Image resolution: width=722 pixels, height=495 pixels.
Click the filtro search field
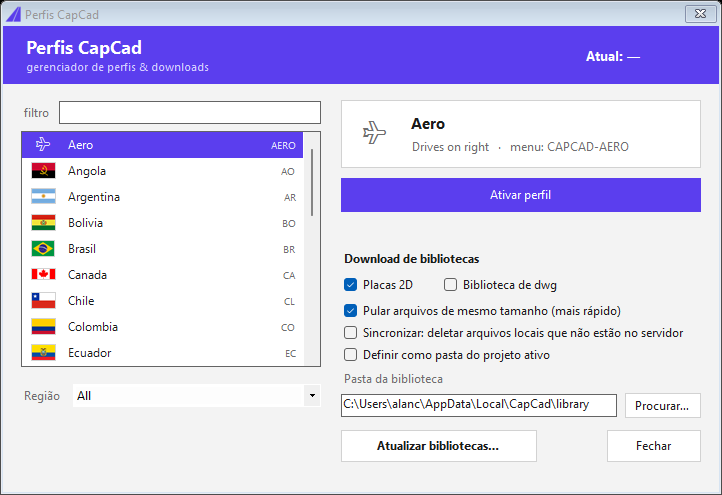tap(190, 112)
